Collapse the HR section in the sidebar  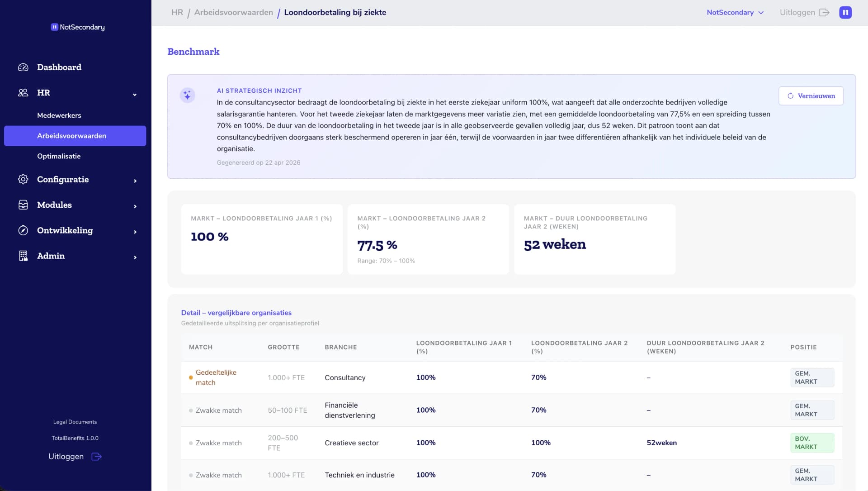coord(134,94)
